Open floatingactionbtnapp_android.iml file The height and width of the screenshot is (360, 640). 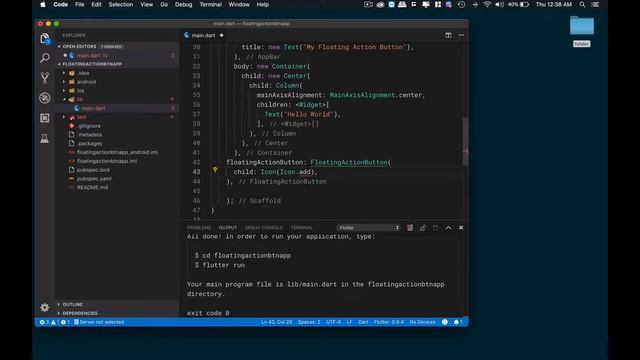117,152
